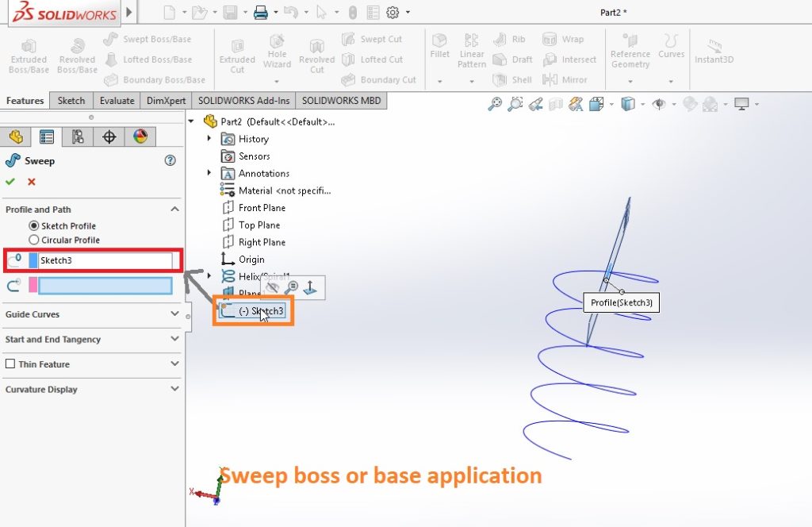Viewport: 812px width, 527px height.
Task: Select the Swept Cut tool
Action: click(x=373, y=39)
